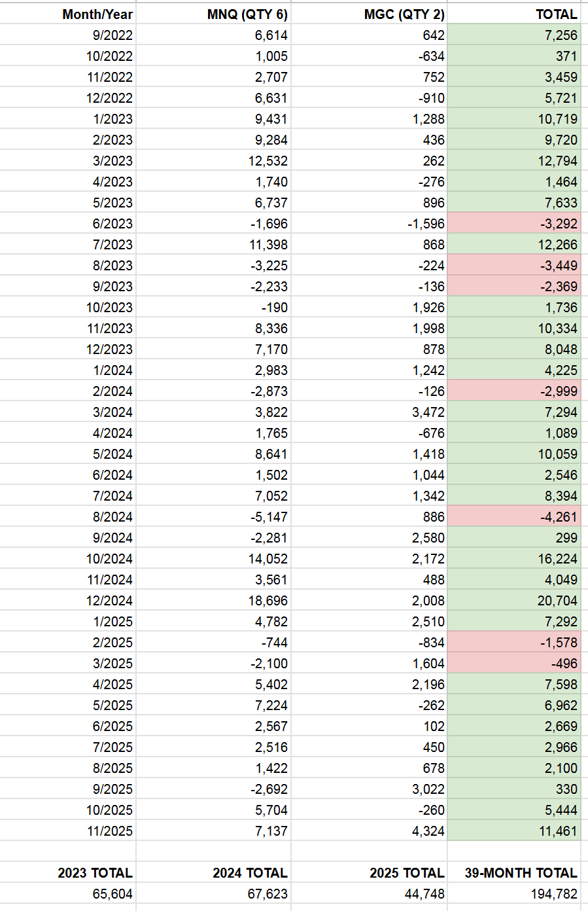Image resolution: width=588 pixels, height=911 pixels.
Task: Select the MGC value 3,472 cell
Action: [x=428, y=412]
